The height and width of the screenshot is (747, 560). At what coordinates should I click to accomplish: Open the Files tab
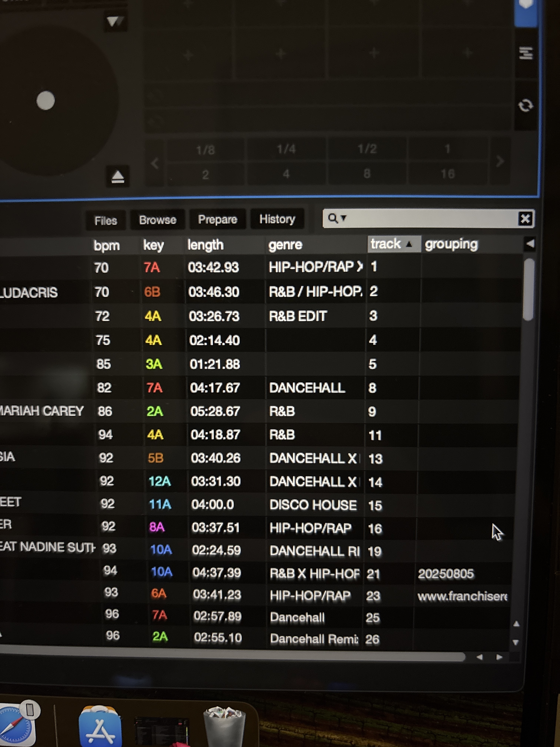tap(106, 220)
